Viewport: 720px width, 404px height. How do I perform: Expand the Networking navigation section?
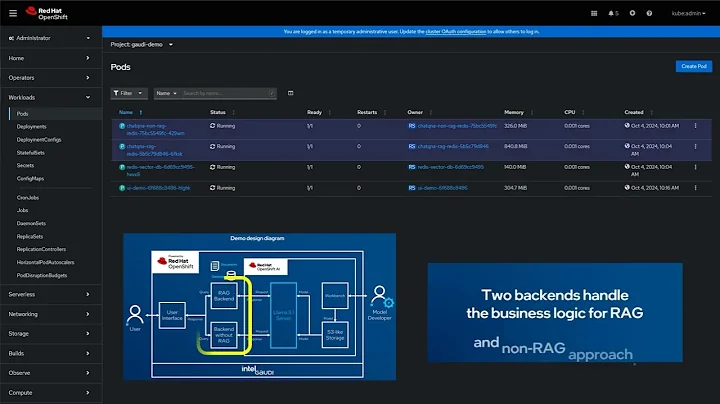(50, 314)
